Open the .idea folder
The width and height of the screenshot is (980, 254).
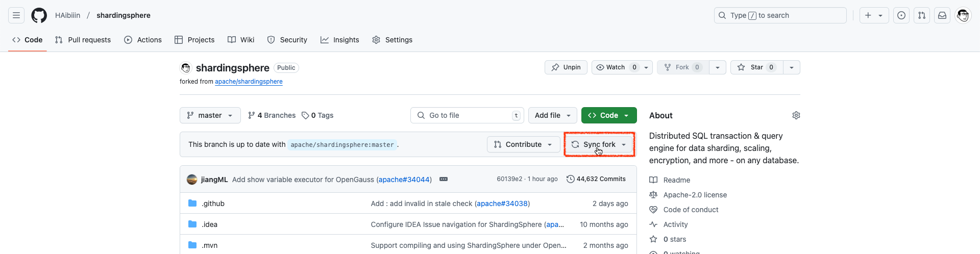pyautogui.click(x=209, y=224)
